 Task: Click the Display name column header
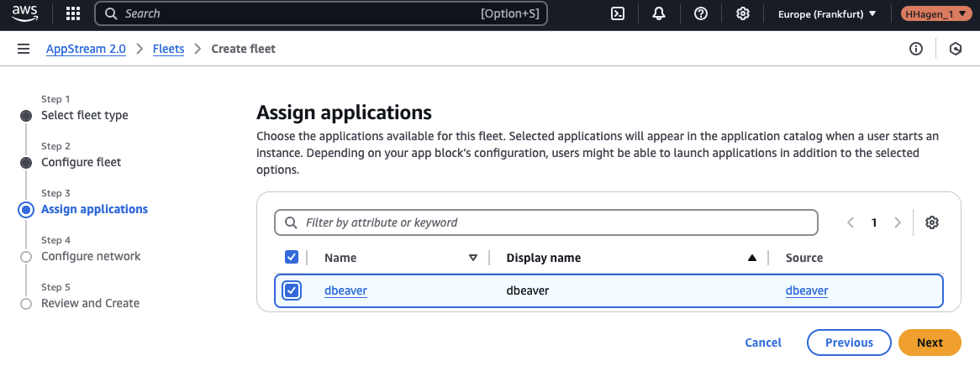coord(543,258)
